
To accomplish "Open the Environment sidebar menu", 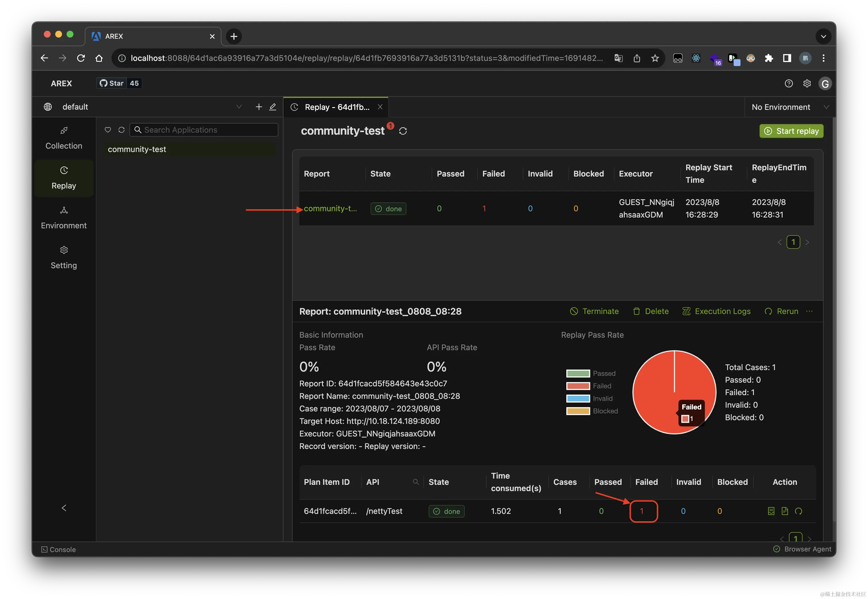I will (x=64, y=218).
